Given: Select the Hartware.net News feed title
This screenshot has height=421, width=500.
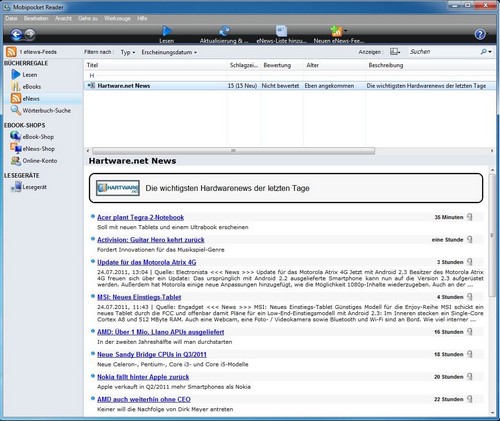Looking at the screenshot, I should [x=124, y=86].
